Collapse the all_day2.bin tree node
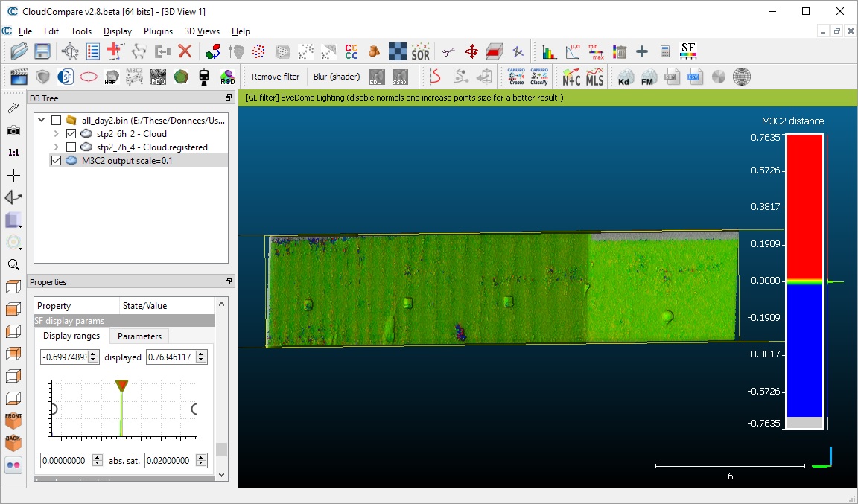Screen dimensions: 858x504 tap(42, 121)
